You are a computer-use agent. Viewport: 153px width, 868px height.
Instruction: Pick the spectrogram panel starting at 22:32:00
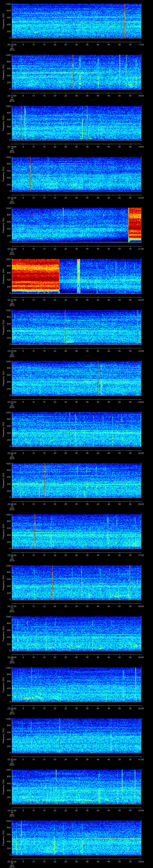pos(76,838)
